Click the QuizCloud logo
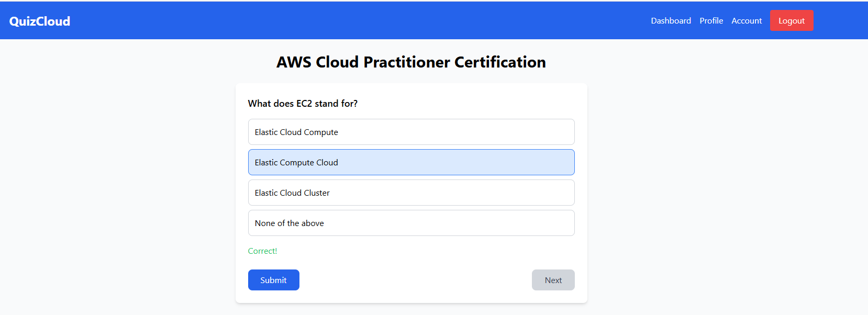The image size is (868, 315). pos(40,21)
